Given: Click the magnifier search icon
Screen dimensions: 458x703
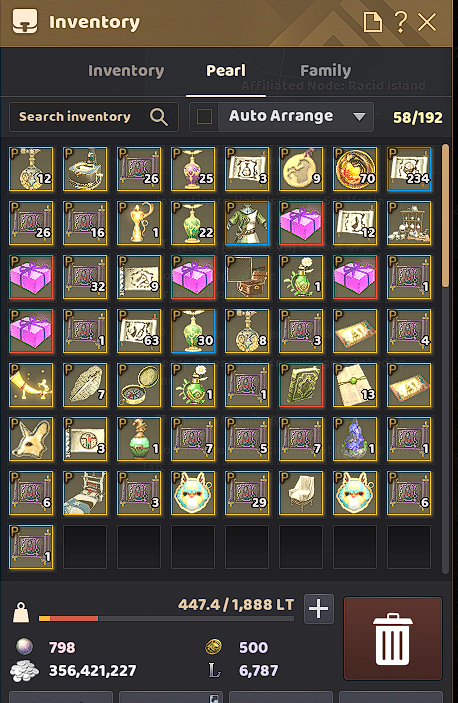Looking at the screenshot, I should pyautogui.click(x=159, y=117).
